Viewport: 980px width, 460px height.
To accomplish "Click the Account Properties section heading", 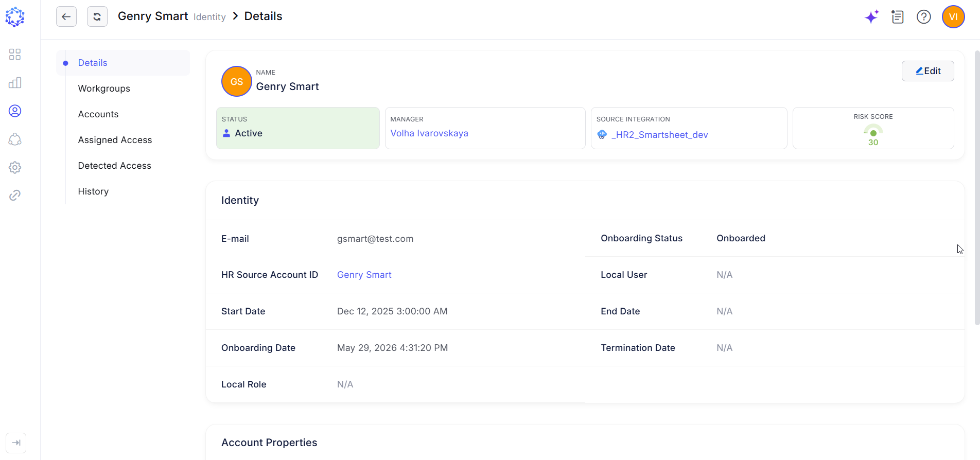I will (269, 443).
